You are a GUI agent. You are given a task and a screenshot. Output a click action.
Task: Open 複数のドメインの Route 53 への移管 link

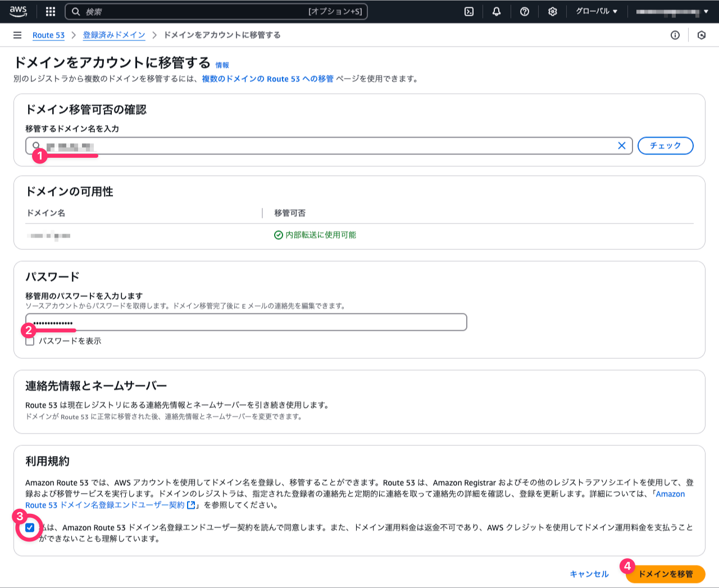268,79
